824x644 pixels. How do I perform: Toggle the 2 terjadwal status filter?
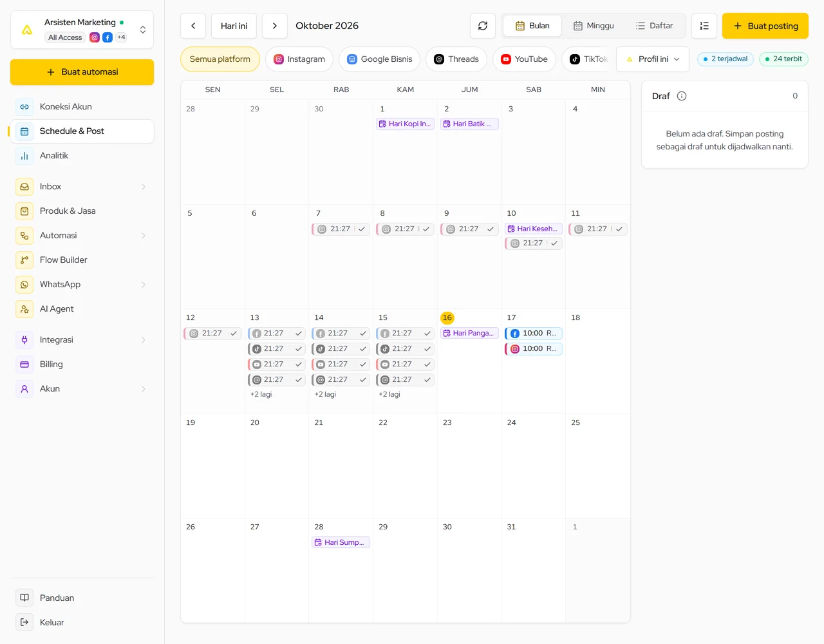pos(726,59)
